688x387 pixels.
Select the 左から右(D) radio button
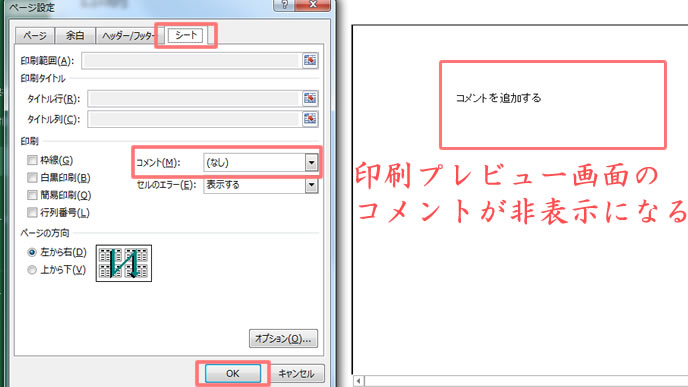pyautogui.click(x=32, y=252)
